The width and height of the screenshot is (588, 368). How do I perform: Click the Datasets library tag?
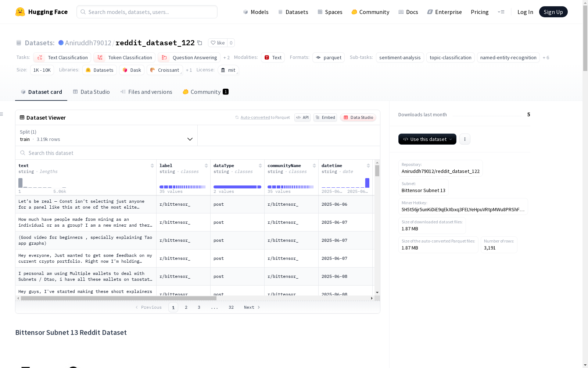(100, 70)
